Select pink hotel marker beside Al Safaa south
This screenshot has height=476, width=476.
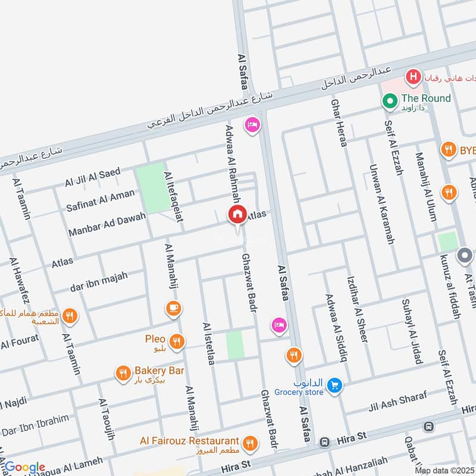click(x=279, y=325)
